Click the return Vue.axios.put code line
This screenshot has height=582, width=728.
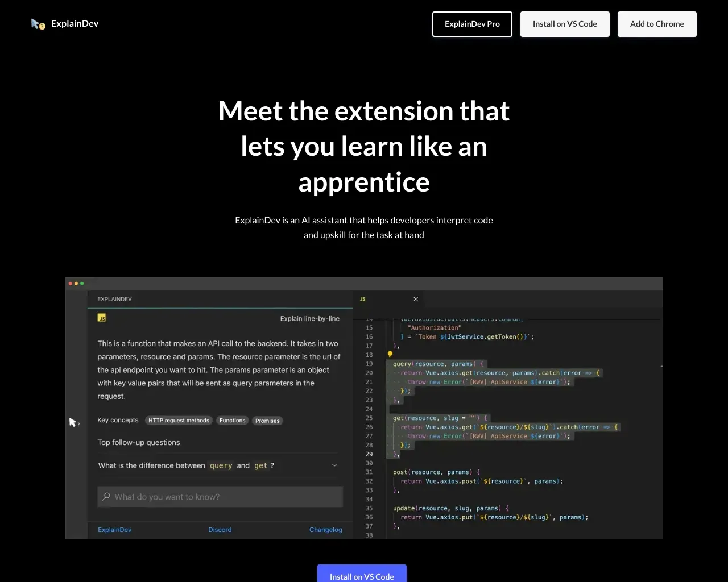[494, 517]
